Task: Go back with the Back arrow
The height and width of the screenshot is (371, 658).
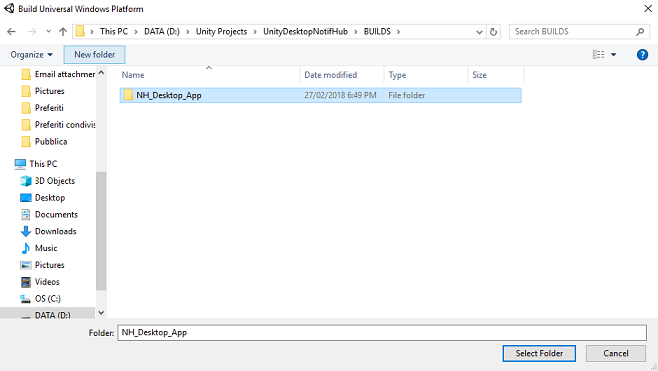Action: tap(12, 31)
